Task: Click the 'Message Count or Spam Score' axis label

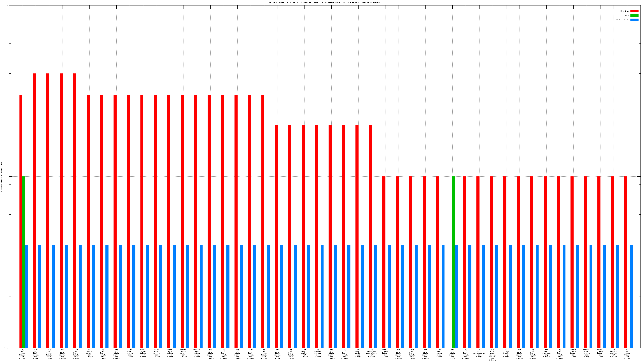Action: coord(2,177)
